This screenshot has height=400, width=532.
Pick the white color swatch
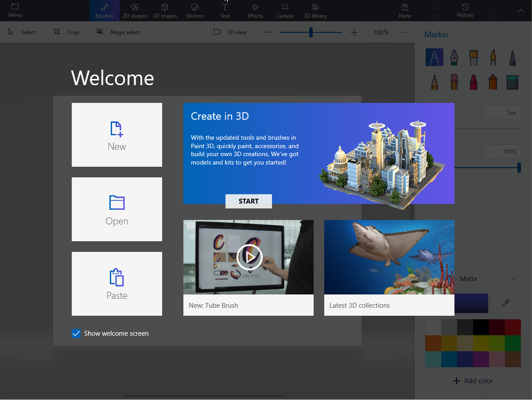coord(433,327)
